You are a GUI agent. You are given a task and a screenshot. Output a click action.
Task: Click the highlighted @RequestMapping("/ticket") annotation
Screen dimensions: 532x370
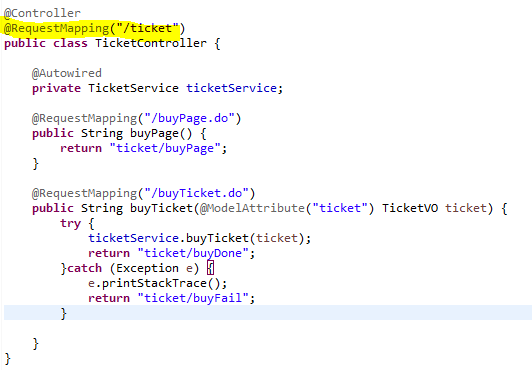click(x=94, y=28)
